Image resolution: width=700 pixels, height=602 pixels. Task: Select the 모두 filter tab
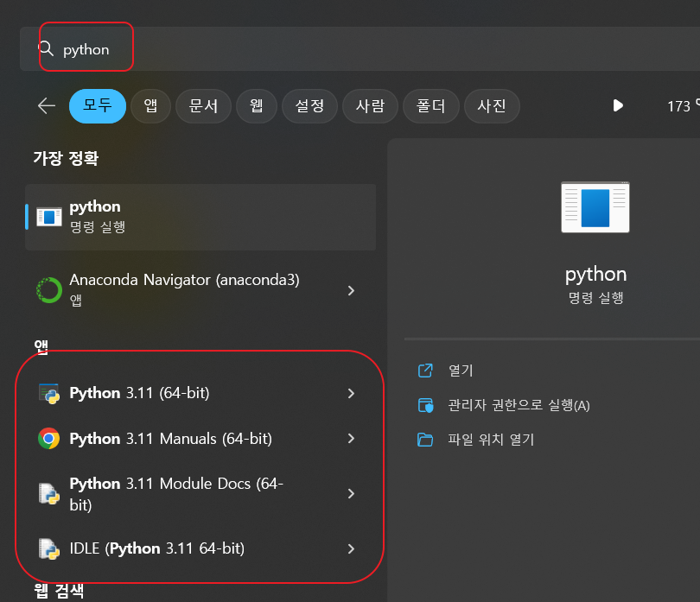(98, 105)
